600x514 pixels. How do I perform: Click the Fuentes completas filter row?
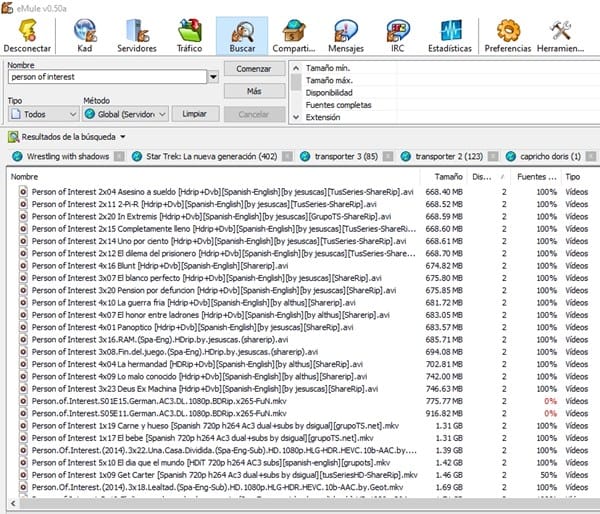[451, 105]
